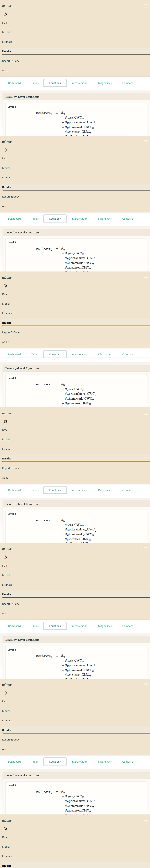
Task: Open Report & Code in topmost page copy
Action: [11, 61]
